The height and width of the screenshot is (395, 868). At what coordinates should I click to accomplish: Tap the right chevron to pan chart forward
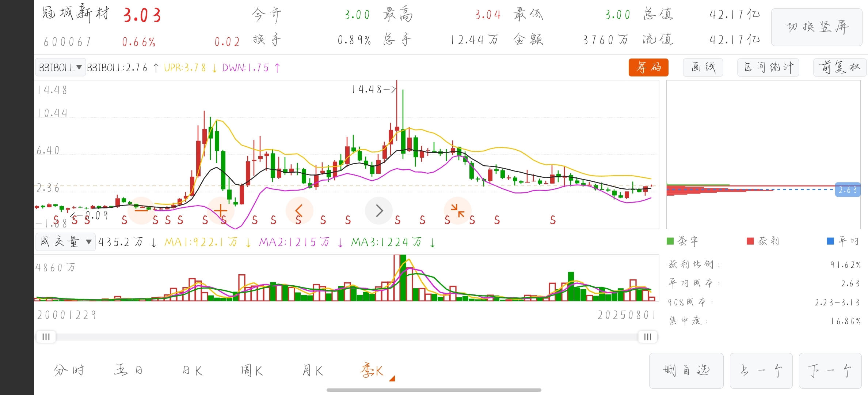tap(379, 210)
